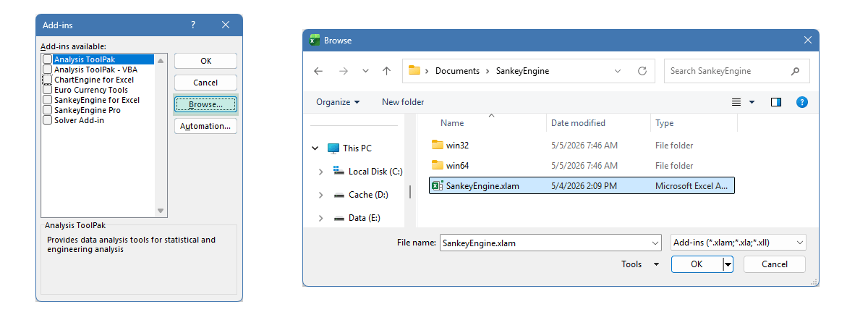
Task: Click the Refresh icon in Browse dialog
Action: pos(642,71)
